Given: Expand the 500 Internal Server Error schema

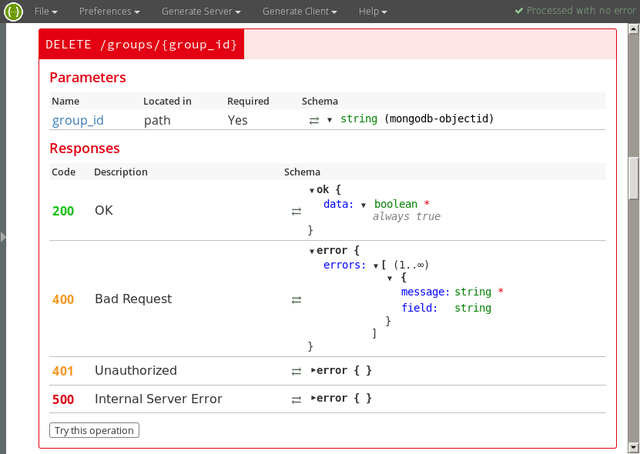Looking at the screenshot, I should tap(313, 398).
